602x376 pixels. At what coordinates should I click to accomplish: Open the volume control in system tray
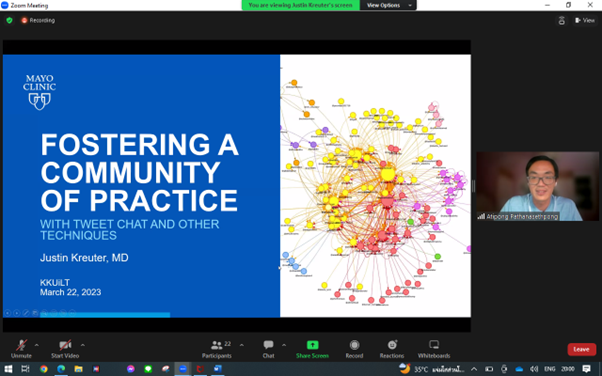pyautogui.click(x=534, y=369)
